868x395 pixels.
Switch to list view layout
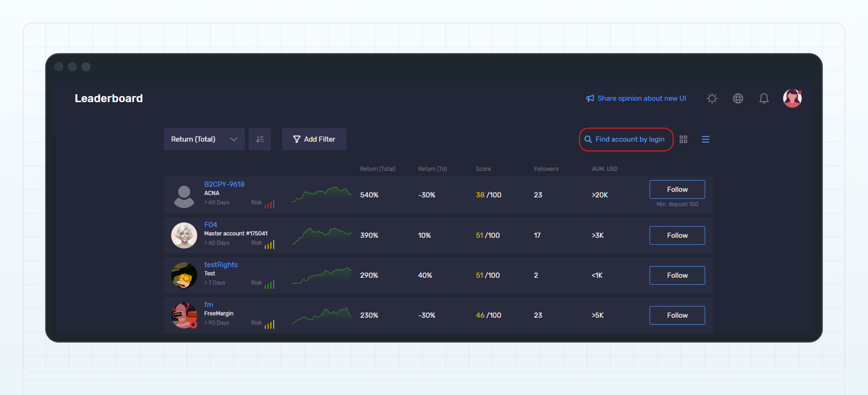pos(705,139)
